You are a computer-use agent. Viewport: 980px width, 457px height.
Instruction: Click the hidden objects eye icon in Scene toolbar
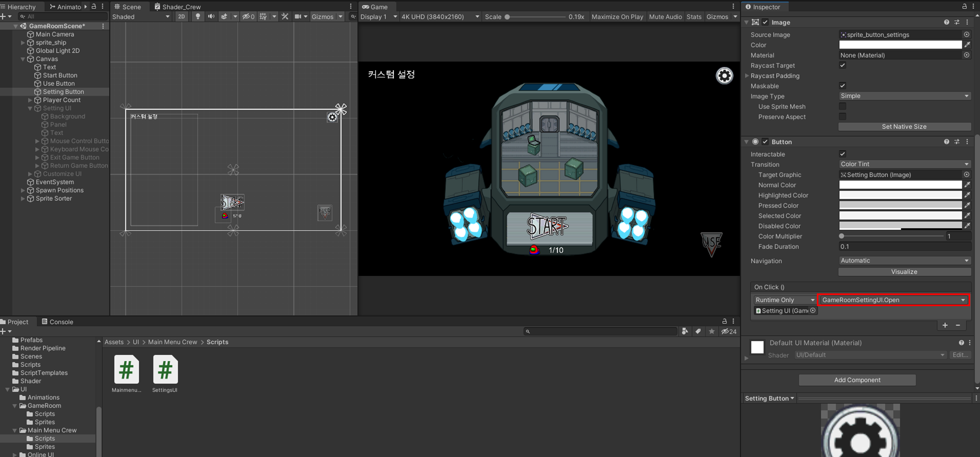coord(248,17)
